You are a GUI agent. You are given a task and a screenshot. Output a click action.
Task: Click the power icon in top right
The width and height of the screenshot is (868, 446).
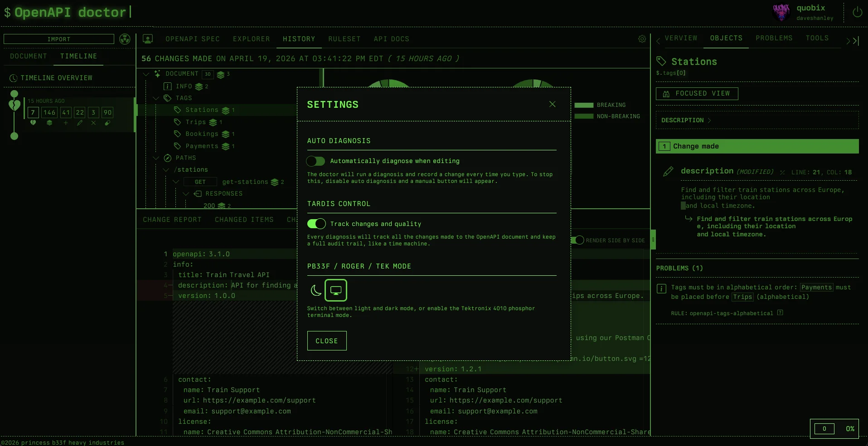[857, 12]
